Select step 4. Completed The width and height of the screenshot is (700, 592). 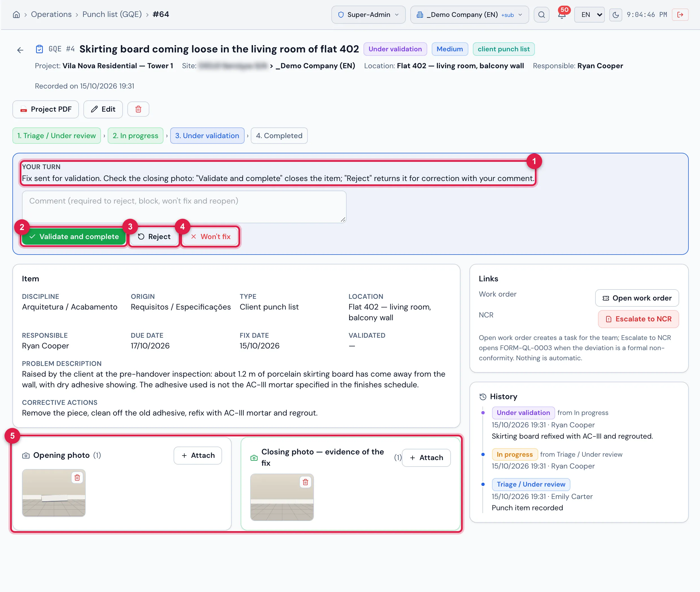(279, 136)
